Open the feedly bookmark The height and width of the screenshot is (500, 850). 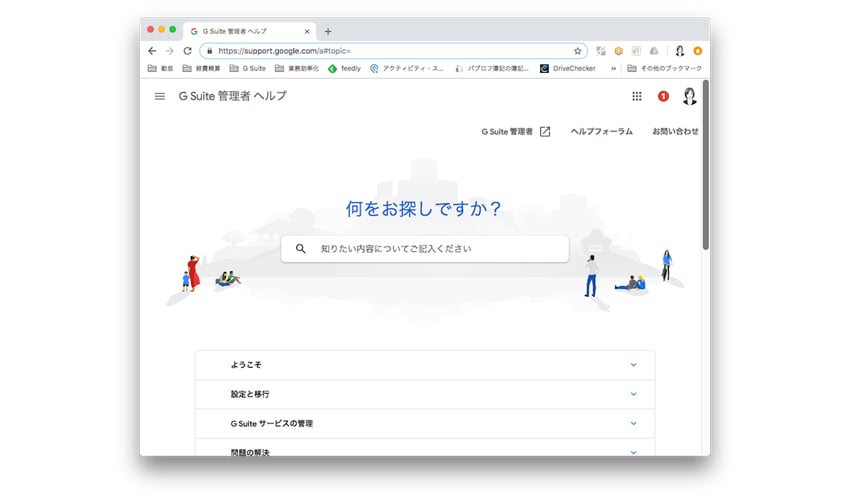coord(344,68)
